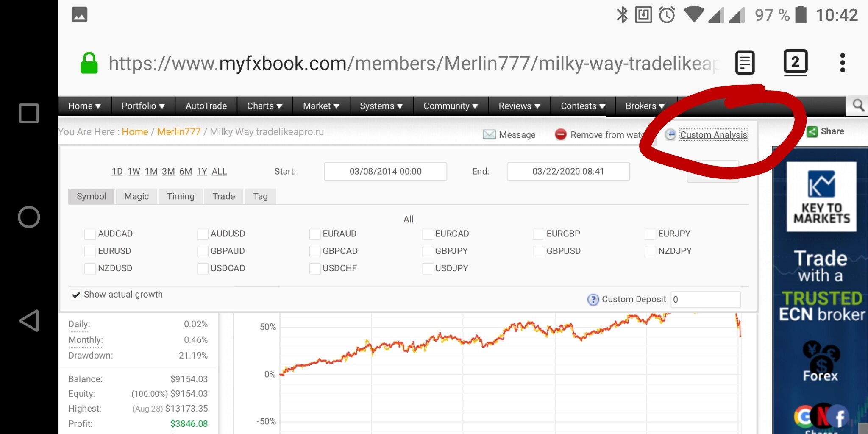This screenshot has height=434, width=868.
Task: Expand the Portfolio dropdown menu
Action: [x=143, y=106]
